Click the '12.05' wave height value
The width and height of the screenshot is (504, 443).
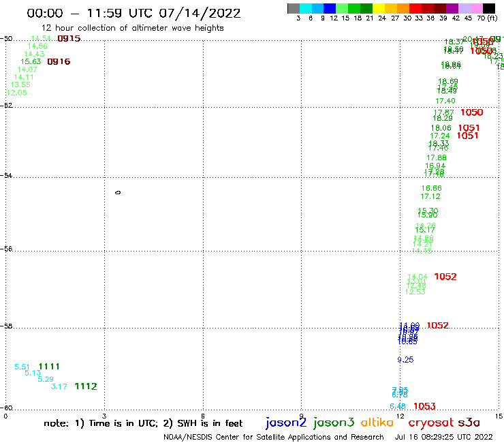pos(17,93)
